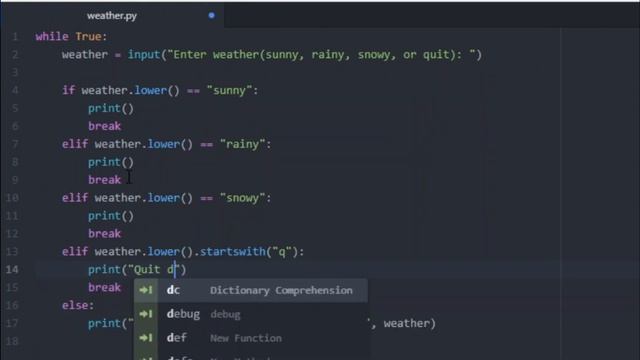Click the 'while' keyword on line 1
This screenshot has width=640, height=360.
(x=52, y=37)
